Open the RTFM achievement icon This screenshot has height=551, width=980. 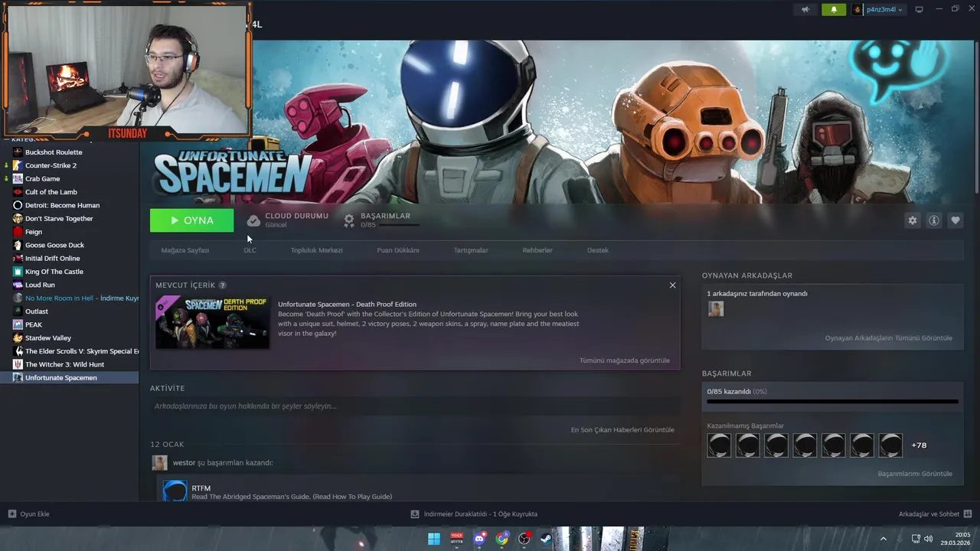175,491
